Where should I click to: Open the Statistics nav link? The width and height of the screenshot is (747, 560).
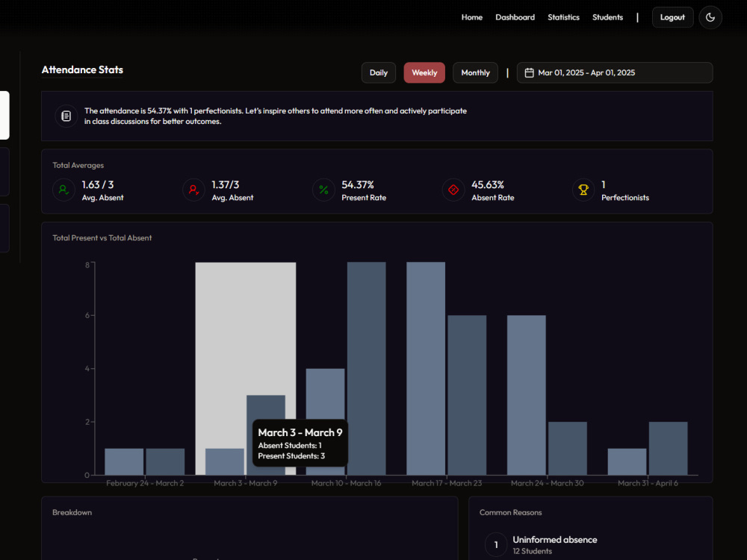point(563,18)
